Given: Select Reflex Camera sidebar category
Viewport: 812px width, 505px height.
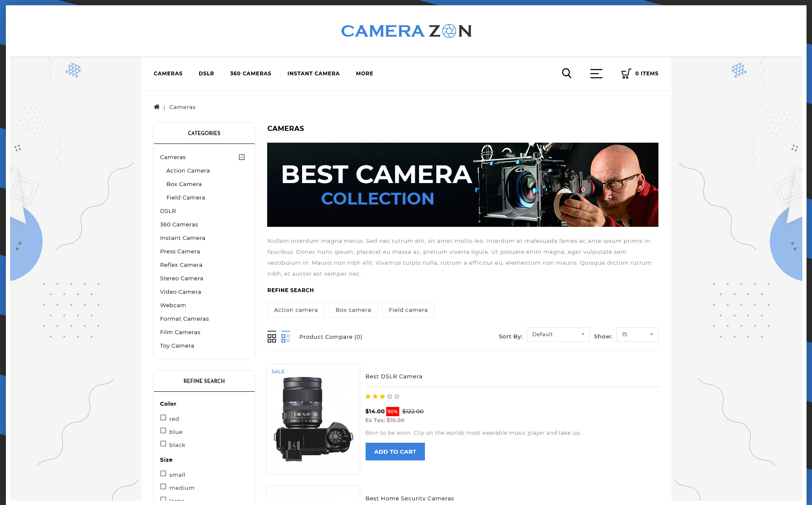Looking at the screenshot, I should [x=181, y=265].
